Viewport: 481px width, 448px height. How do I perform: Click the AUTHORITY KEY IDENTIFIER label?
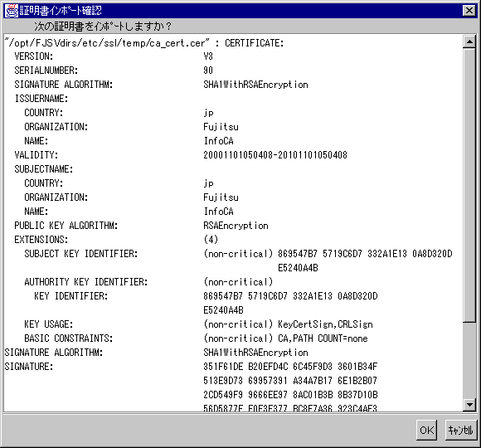point(86,282)
